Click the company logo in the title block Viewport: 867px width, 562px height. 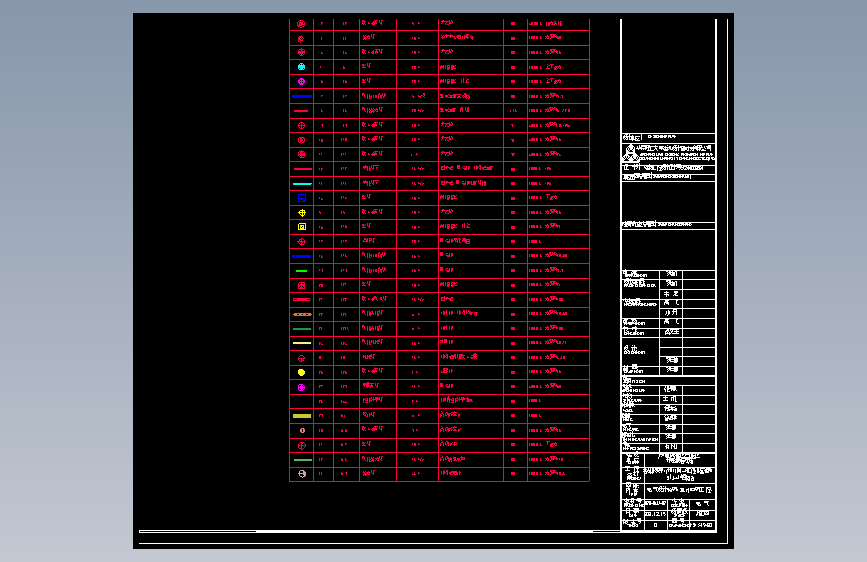point(630,152)
